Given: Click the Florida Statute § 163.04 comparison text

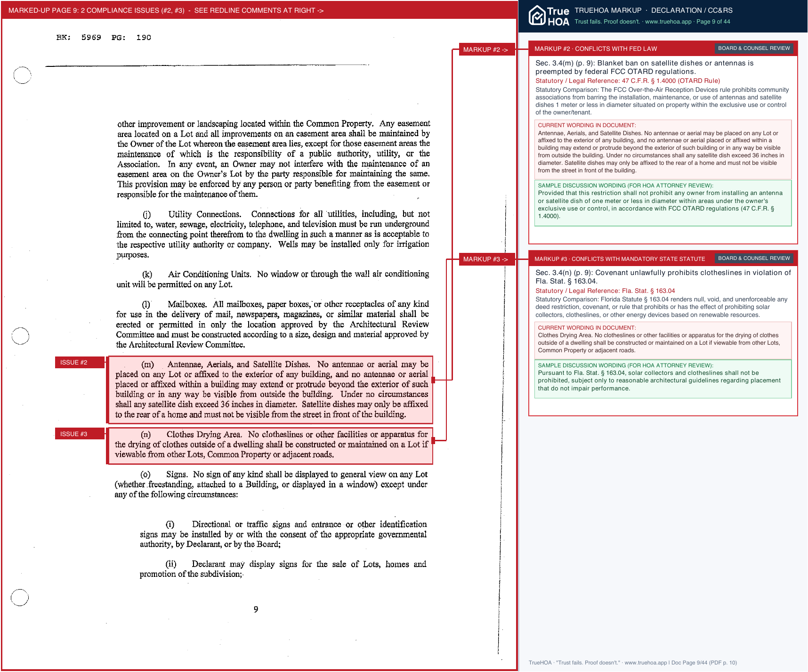Looking at the screenshot, I should pyautogui.click(x=661, y=307).
